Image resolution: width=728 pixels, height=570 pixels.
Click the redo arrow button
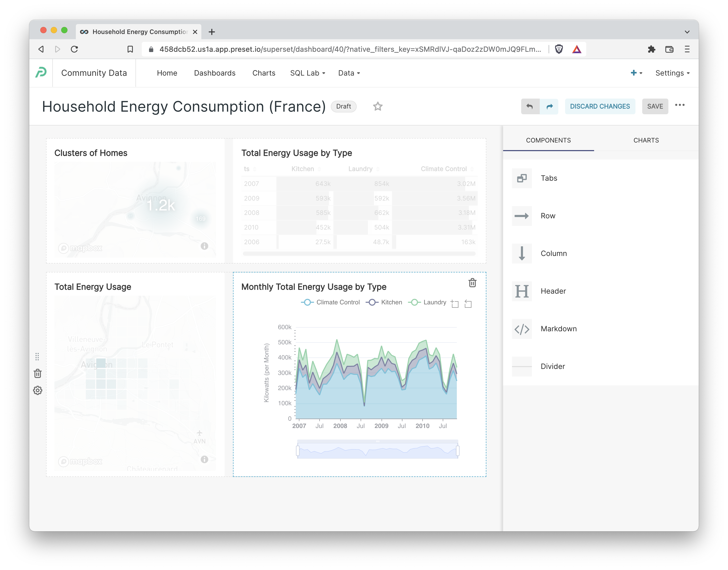pos(549,106)
